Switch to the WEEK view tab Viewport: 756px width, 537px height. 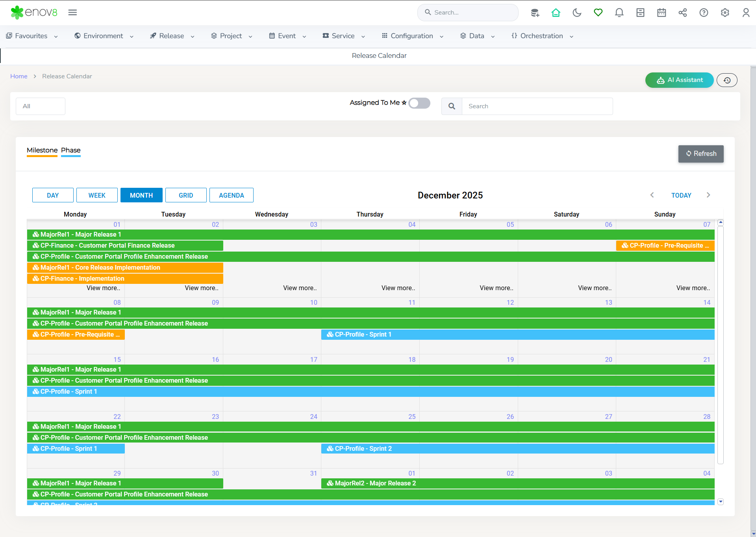pos(97,195)
